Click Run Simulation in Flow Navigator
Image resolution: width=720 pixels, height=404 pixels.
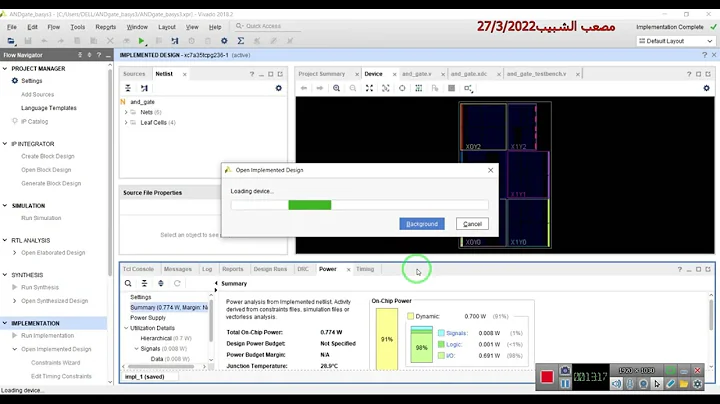coord(41,218)
